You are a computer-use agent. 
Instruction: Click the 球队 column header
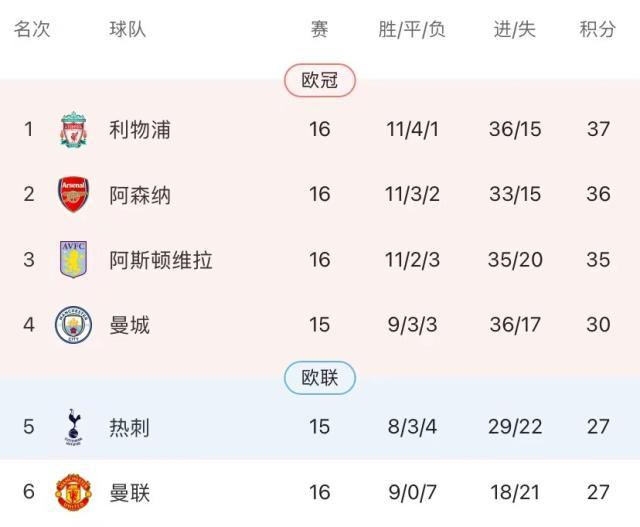pos(128,30)
